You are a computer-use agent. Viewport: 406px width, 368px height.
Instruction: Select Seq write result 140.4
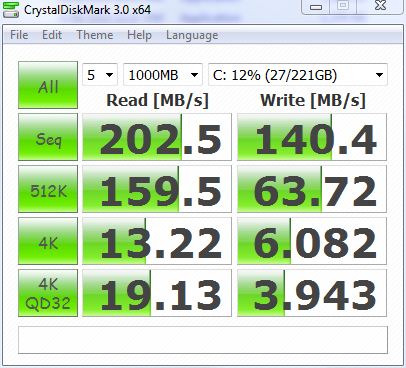(312, 137)
